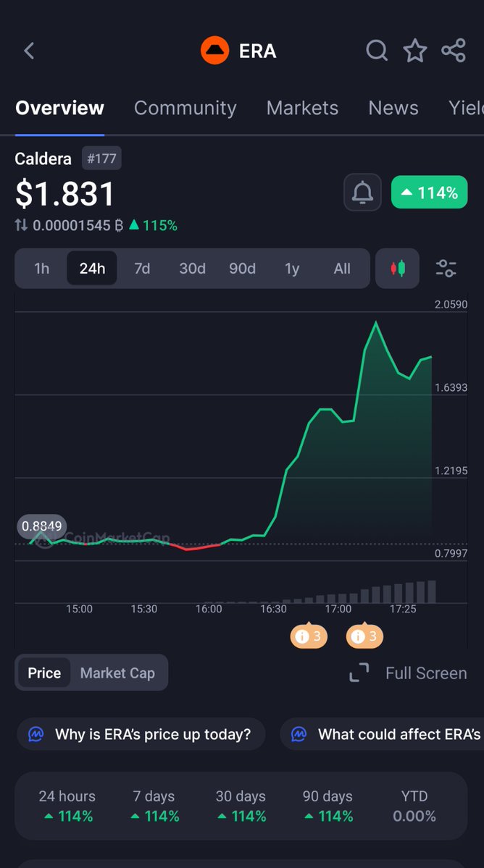Screen dimensions: 484x868
Task: Go back with the left arrow
Action: pyautogui.click(x=30, y=51)
